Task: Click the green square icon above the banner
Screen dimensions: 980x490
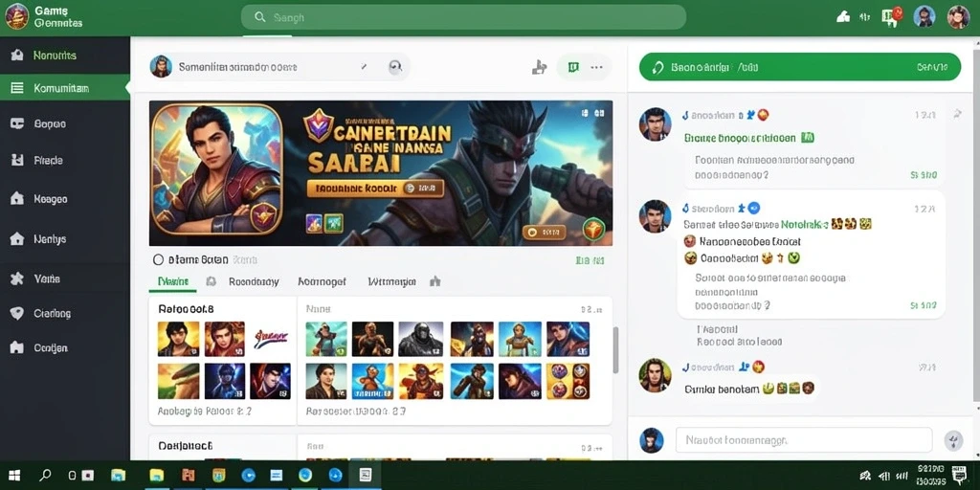Action: pos(573,67)
